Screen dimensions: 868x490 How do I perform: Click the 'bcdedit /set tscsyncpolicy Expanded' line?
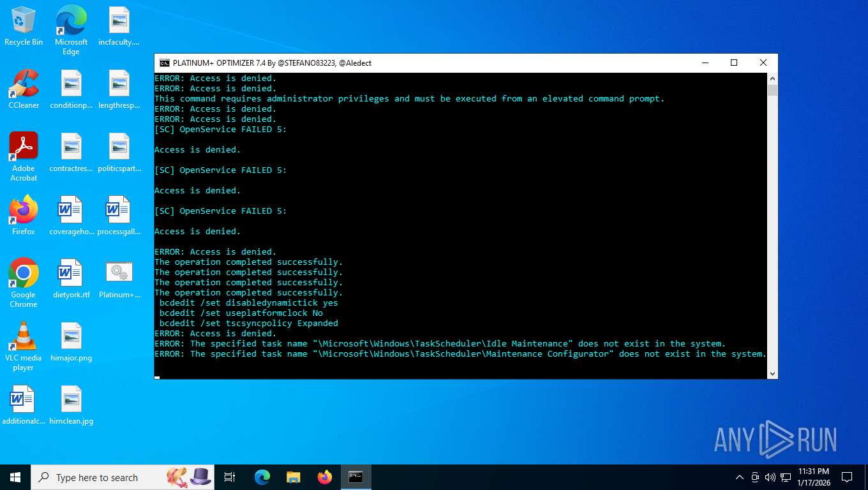[x=248, y=323]
